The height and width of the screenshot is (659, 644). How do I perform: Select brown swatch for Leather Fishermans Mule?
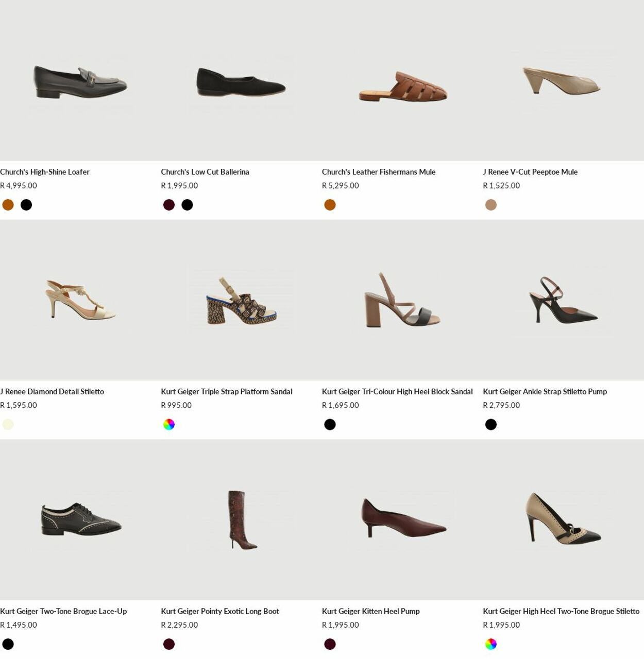pyautogui.click(x=330, y=205)
